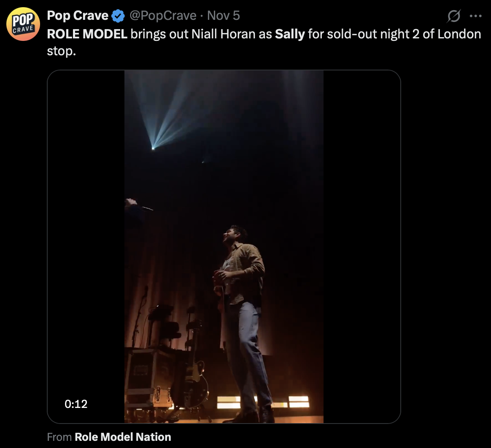The height and width of the screenshot is (448, 491).
Task: Click the Grok slashed-circle icon
Action: click(453, 16)
